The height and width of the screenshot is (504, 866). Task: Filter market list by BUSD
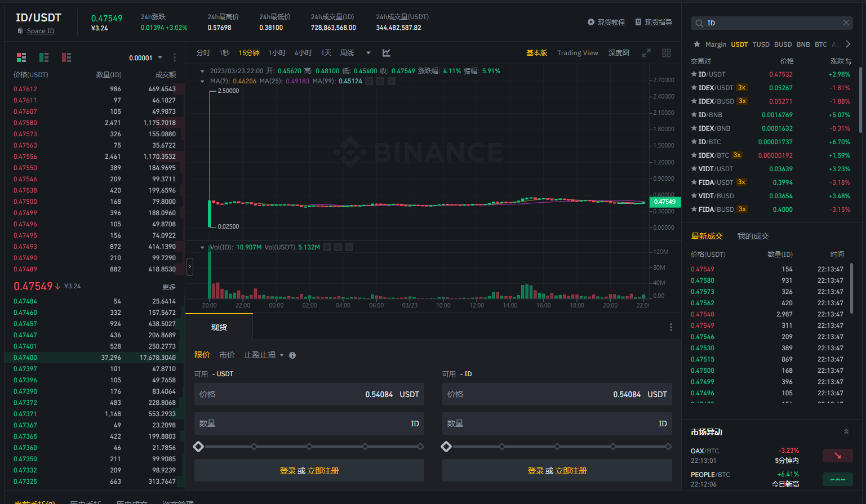tap(783, 44)
